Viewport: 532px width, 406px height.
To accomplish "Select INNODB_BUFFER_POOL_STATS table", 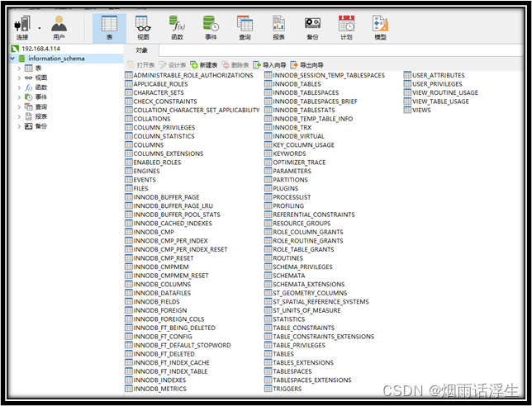I will pyautogui.click(x=173, y=215).
